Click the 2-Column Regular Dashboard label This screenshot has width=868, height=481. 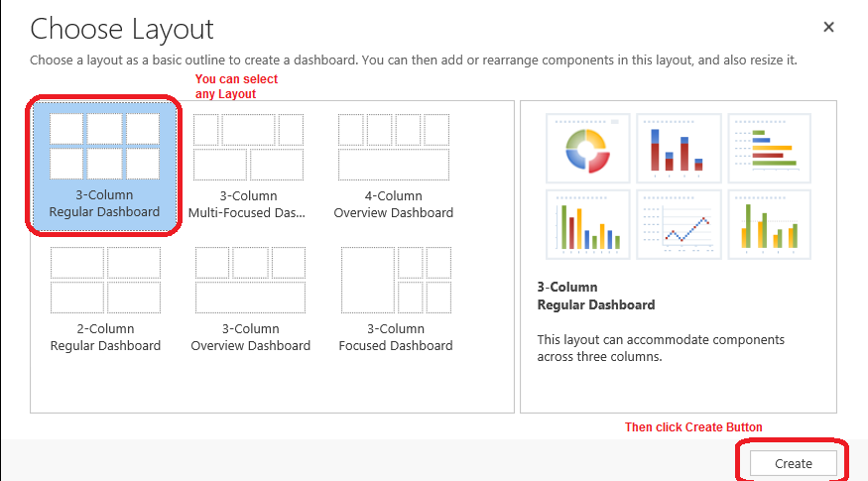tap(106, 337)
